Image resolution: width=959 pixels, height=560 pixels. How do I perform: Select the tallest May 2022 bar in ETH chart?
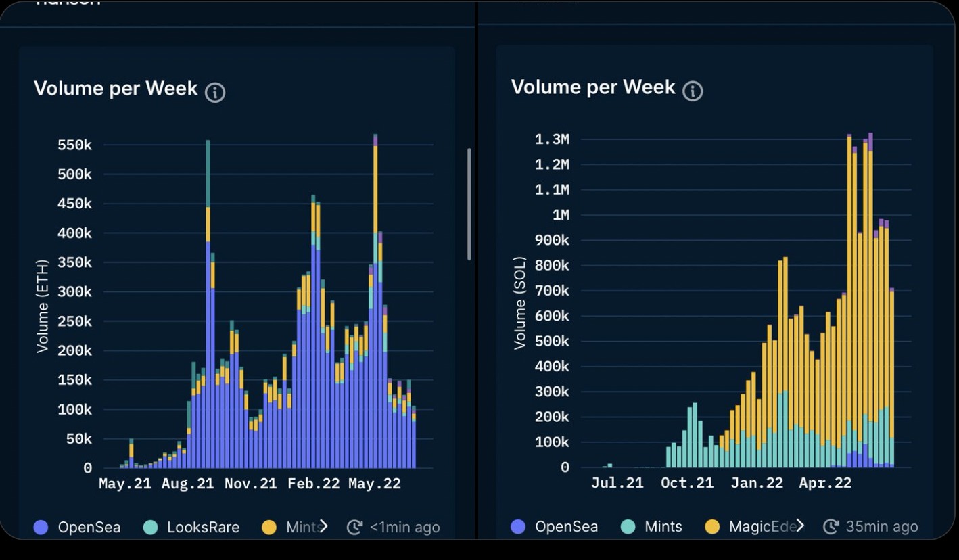coord(375,304)
